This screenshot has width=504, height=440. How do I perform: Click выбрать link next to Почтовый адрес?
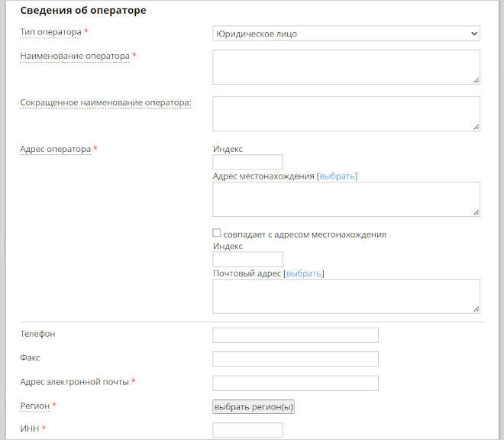303,273
